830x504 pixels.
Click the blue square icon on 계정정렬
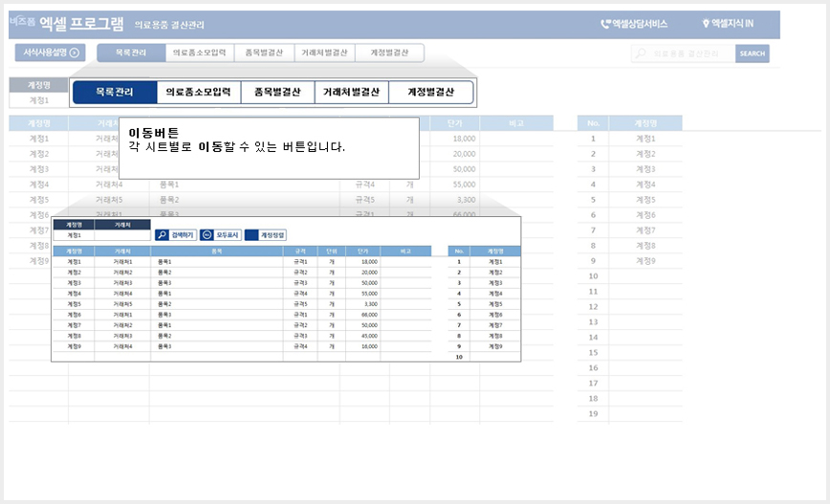pos(251,235)
